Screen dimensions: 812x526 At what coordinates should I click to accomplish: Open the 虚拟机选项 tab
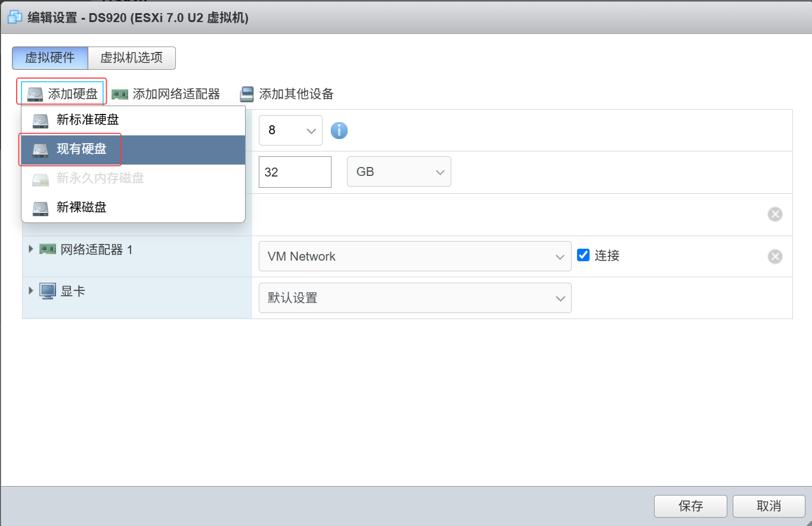pyautogui.click(x=132, y=58)
